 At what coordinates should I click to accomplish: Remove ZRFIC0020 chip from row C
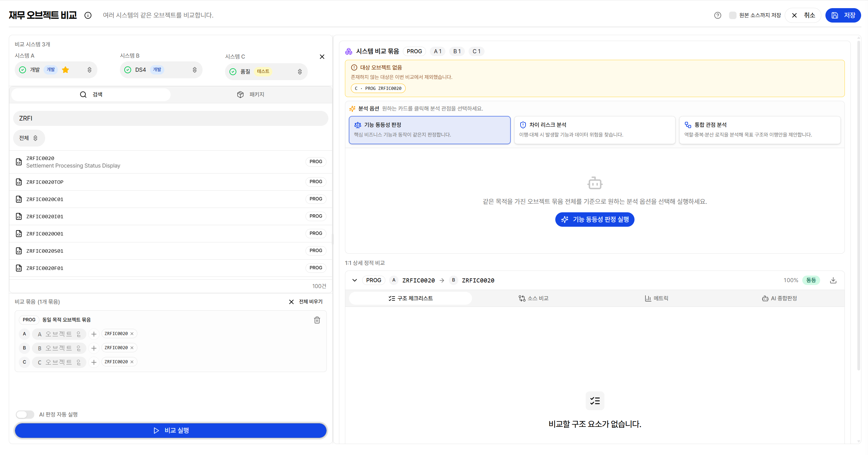point(132,362)
